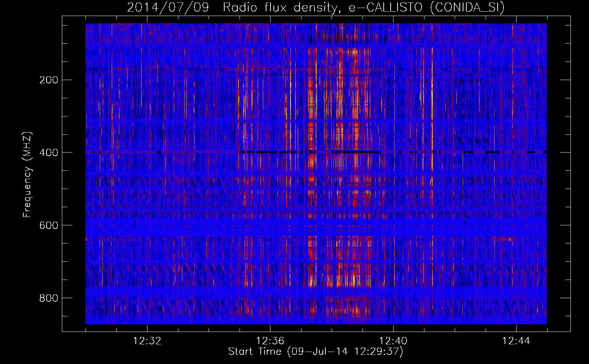Click the 400 frequency tick label
This screenshot has width=589, height=364.
click(x=49, y=153)
